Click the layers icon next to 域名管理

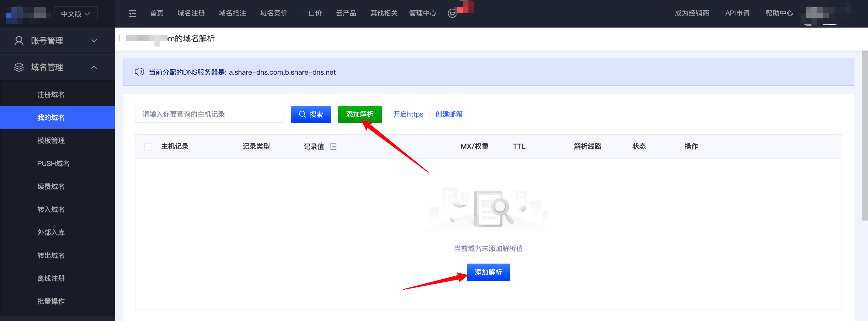click(19, 67)
